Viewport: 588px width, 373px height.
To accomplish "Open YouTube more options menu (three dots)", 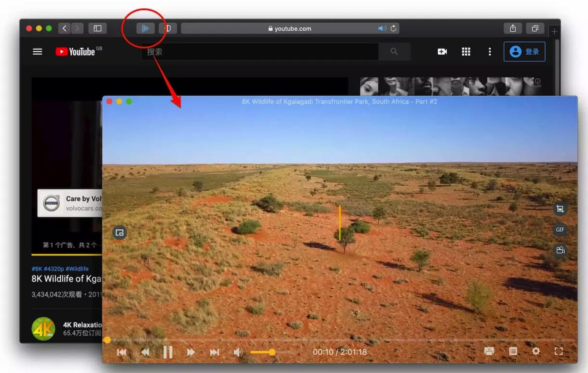I will click(490, 52).
